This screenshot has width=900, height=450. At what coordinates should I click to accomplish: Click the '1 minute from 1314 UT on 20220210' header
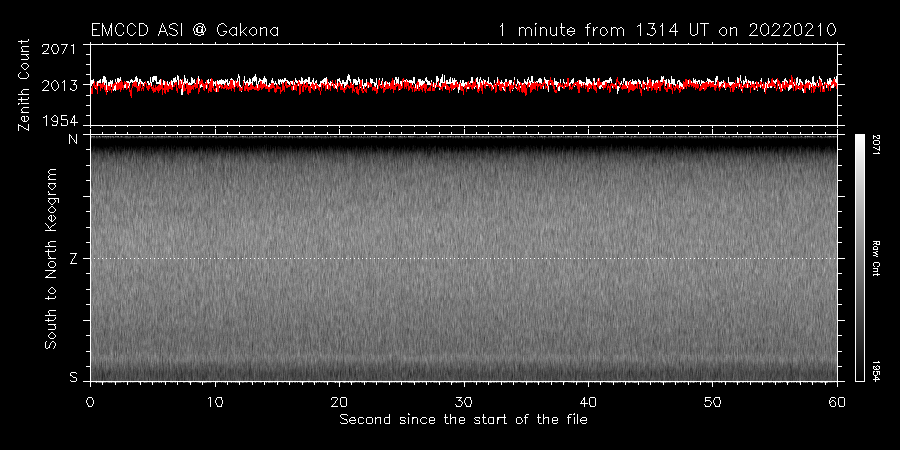coord(668,30)
